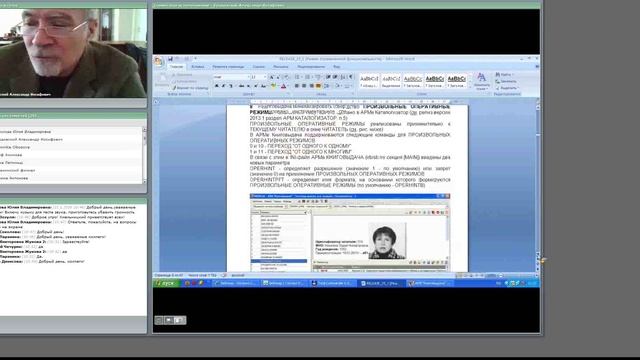
Task: Click the presenter webcam video
Action: (73, 53)
